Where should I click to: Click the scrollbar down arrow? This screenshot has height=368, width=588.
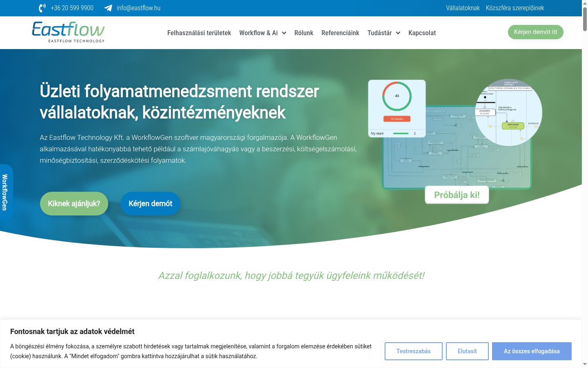coord(585,364)
